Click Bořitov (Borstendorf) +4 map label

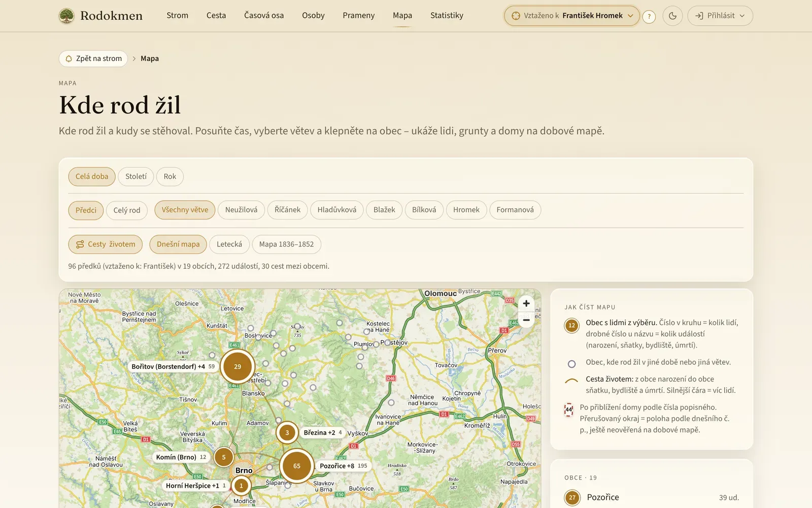tap(173, 366)
